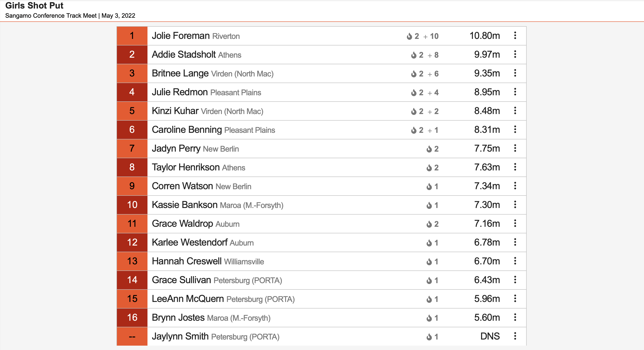Open the three-dot menu for Taylor Henrikson
This screenshot has width=644, height=350.
coord(515,167)
